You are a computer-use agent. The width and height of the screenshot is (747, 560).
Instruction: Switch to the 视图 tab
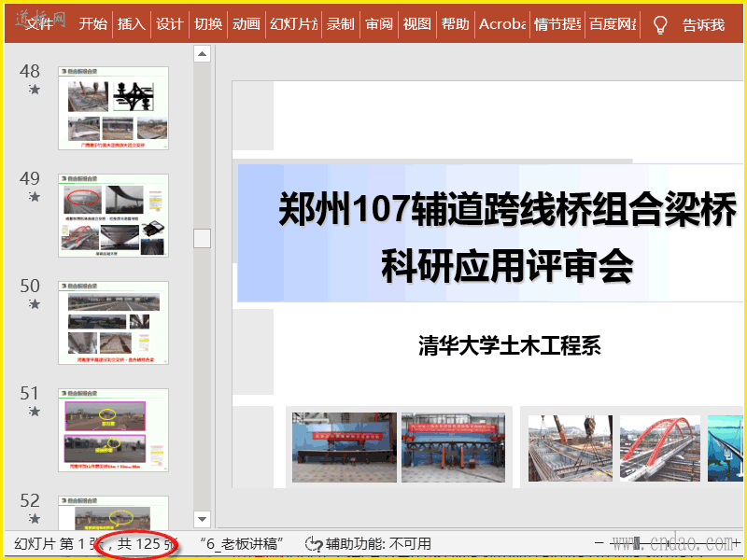click(416, 24)
